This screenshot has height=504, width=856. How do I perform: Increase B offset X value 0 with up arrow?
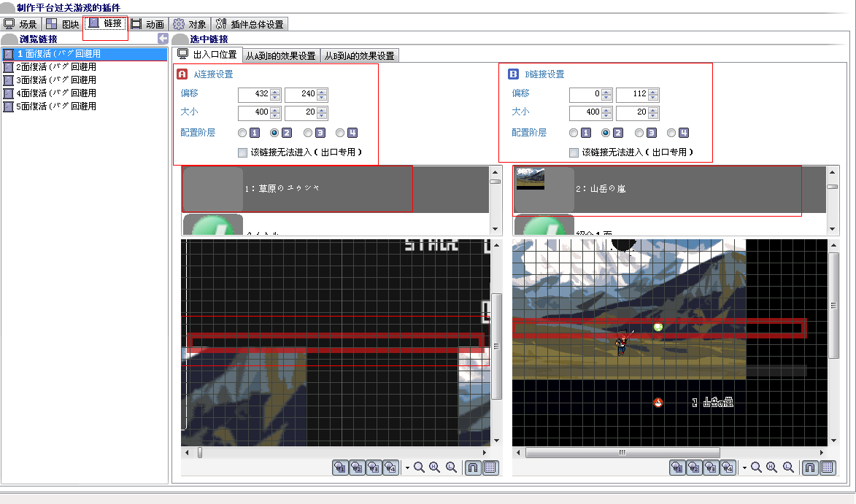(x=606, y=91)
